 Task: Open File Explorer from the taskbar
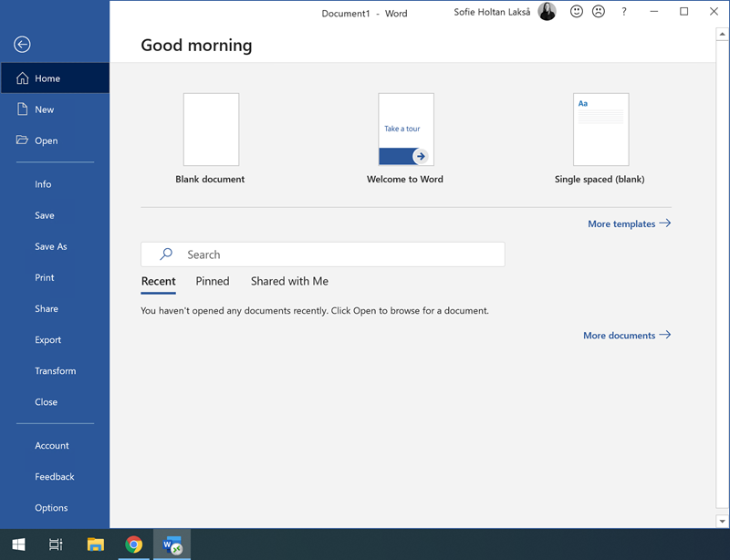[x=96, y=544]
